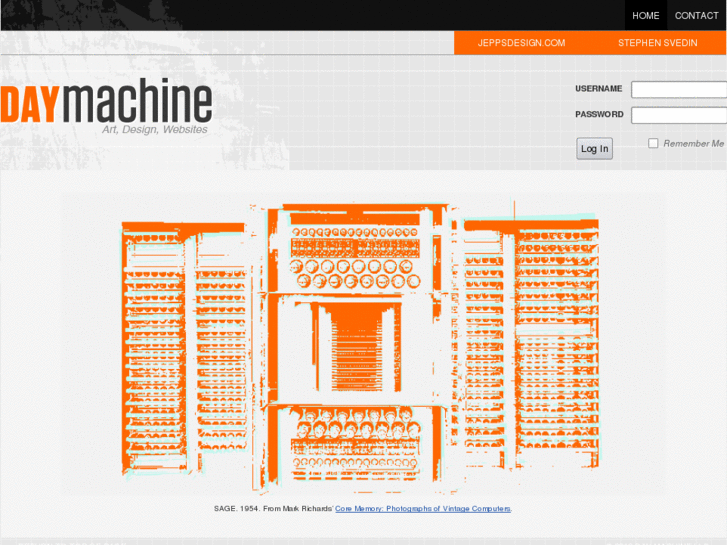The width and height of the screenshot is (727, 545).
Task: Click the USERNAME label
Action: tap(599, 89)
